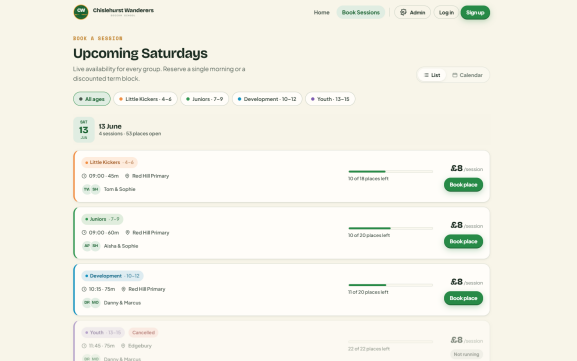
Task: Open the Admin button
Action: tap(413, 13)
